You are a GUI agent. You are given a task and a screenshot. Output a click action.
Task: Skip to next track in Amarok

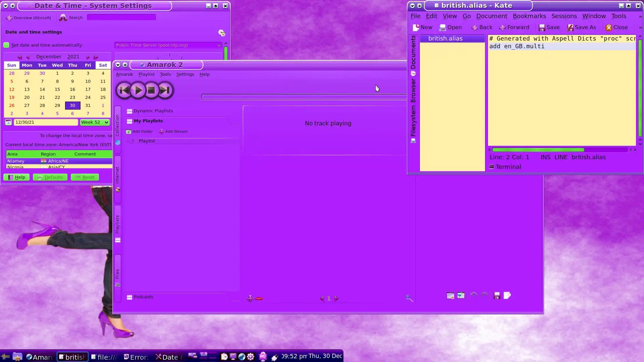tap(165, 90)
